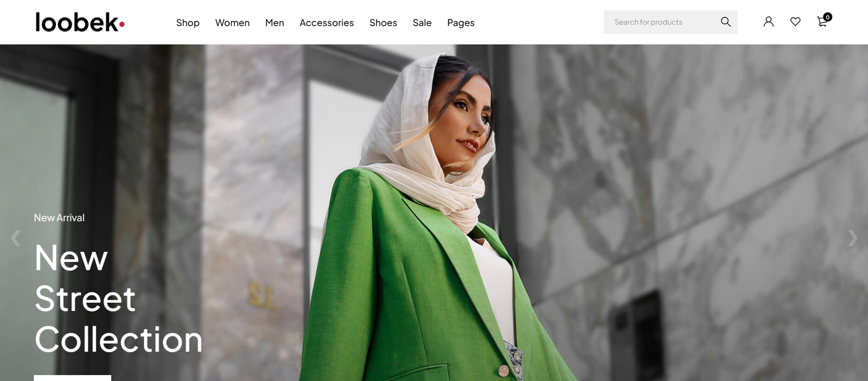Expand the Pages menu
Image resolution: width=868 pixels, height=381 pixels.
point(461,23)
